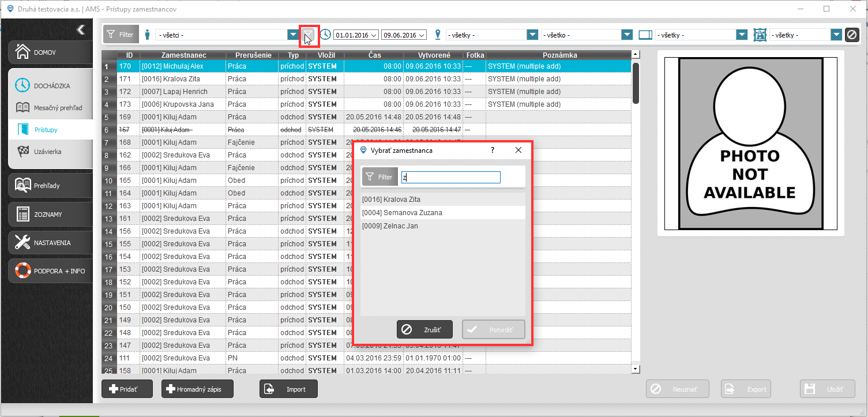Select the row for Krupovska Jana

coord(366,104)
